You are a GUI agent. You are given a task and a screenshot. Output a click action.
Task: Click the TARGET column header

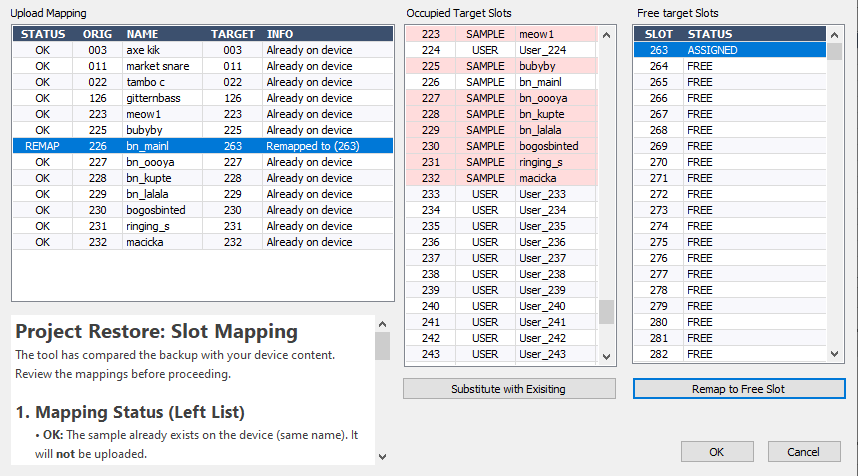233,33
